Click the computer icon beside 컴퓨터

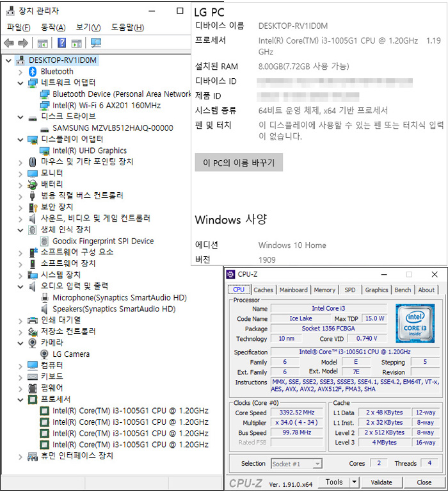[33, 366]
